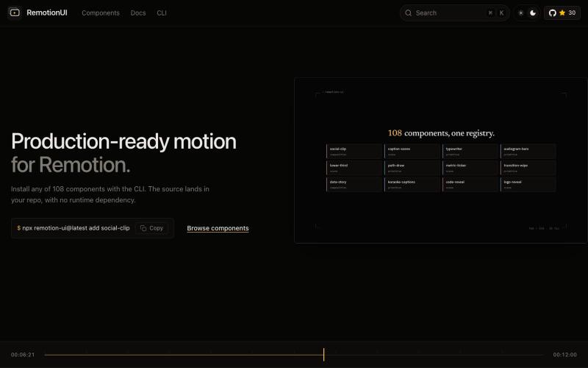Select the caption-scene card in preview
This screenshot has width=588, height=368.
(412, 152)
